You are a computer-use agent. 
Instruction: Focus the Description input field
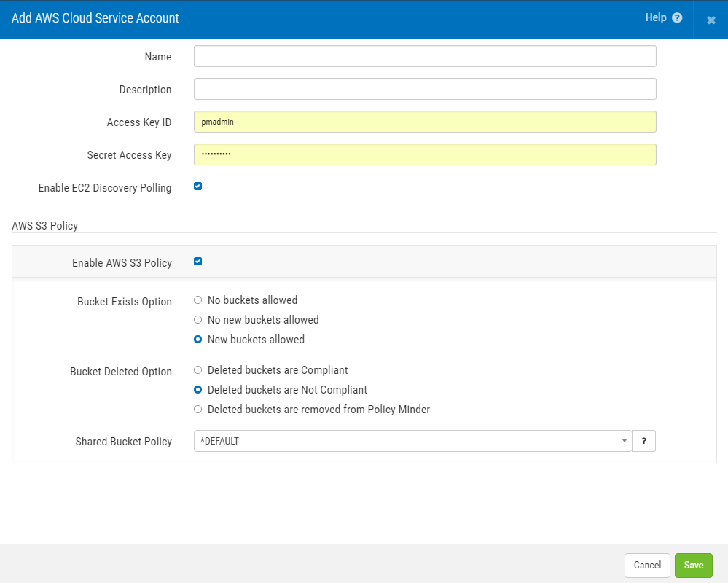pyautogui.click(x=425, y=89)
